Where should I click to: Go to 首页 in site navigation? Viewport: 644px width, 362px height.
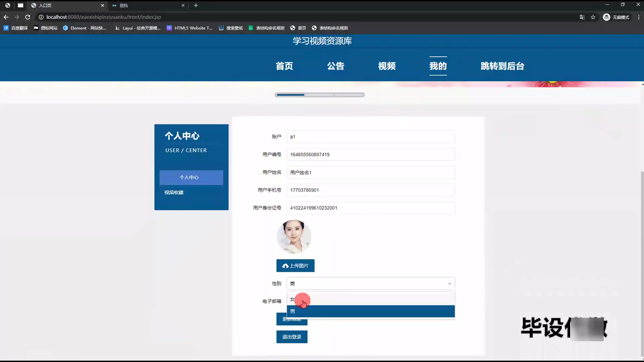point(284,66)
